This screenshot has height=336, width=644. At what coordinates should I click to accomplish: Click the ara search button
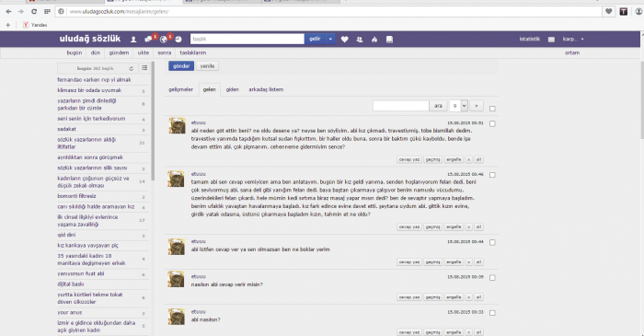tap(438, 106)
